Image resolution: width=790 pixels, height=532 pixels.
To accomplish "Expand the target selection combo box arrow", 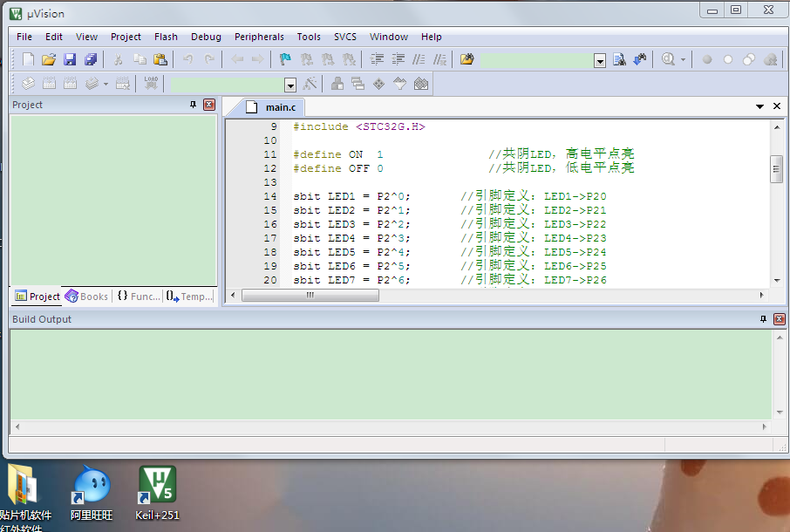I will 290,85.
